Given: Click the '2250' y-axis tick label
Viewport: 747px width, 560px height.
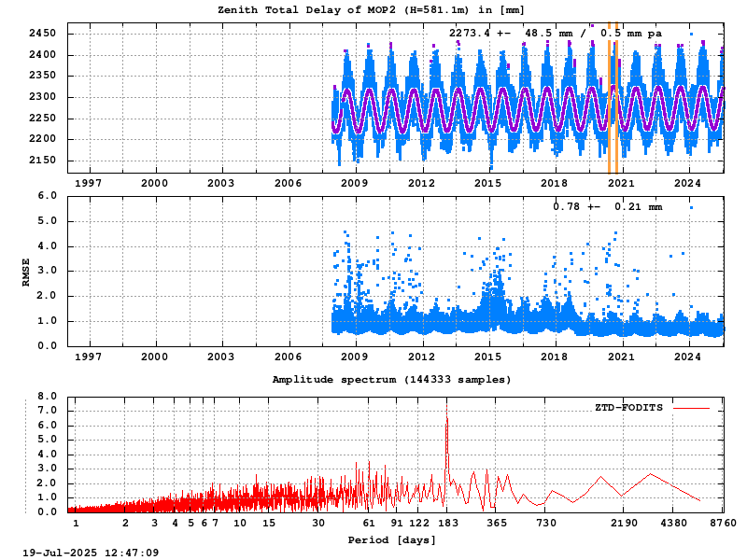Looking at the screenshot, I should tap(42, 119).
